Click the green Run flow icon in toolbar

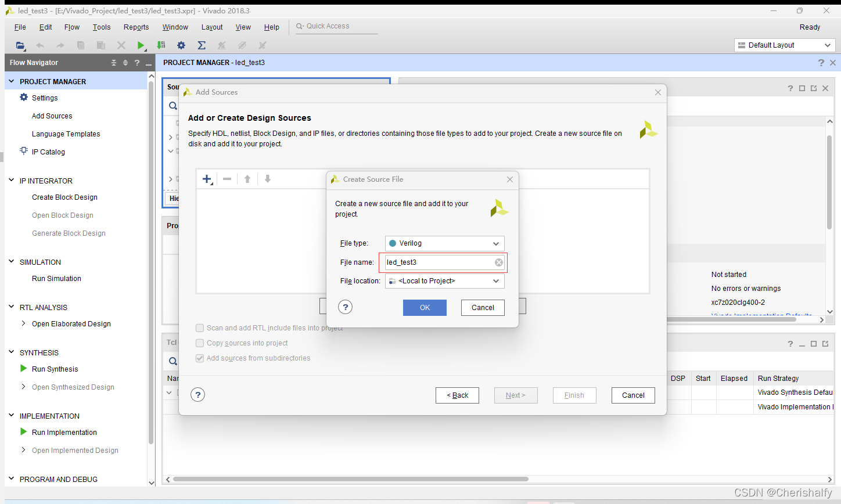click(x=141, y=45)
